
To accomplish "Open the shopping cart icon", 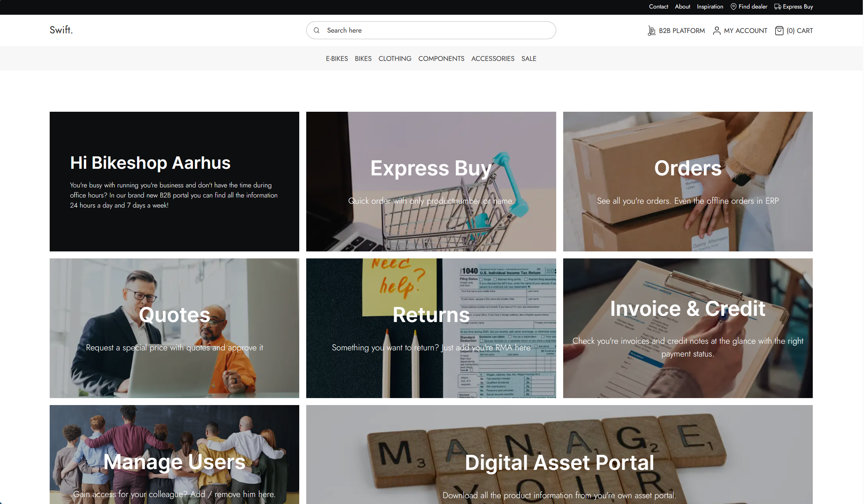I will coord(779,31).
